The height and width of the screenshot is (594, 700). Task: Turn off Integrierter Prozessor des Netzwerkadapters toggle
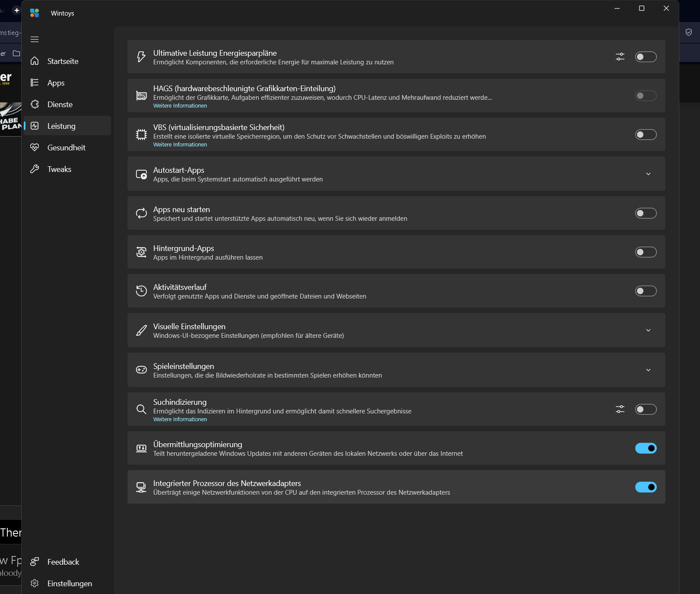pyautogui.click(x=646, y=487)
